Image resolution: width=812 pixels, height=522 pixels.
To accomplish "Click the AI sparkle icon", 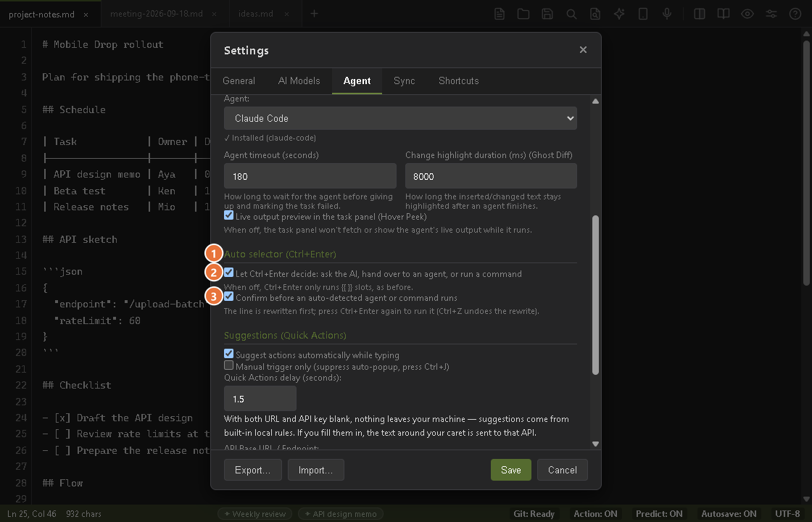I will click(x=619, y=14).
